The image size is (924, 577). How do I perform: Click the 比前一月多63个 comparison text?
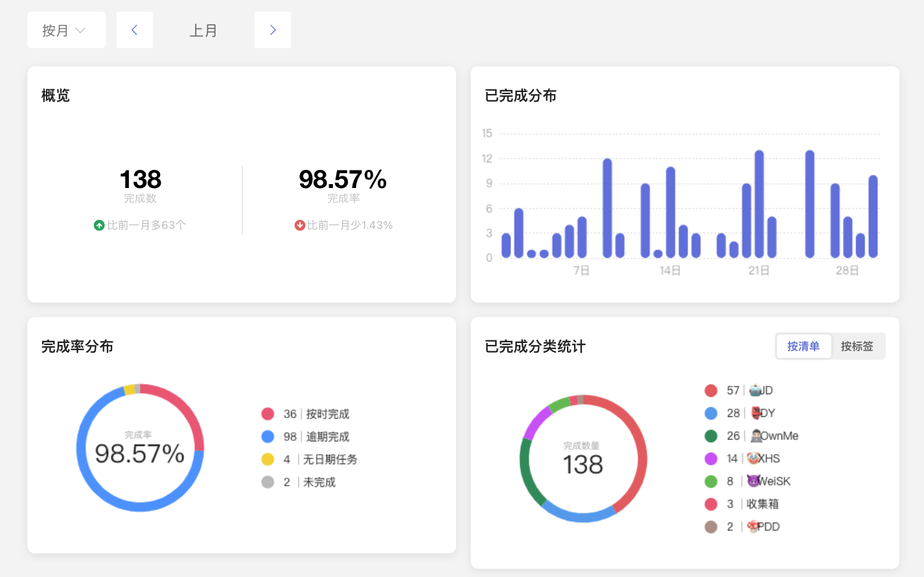pyautogui.click(x=146, y=226)
